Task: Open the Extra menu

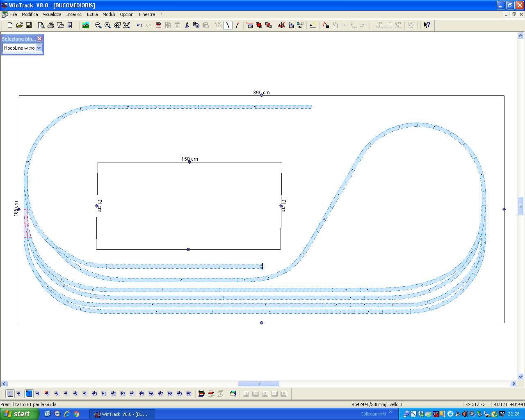Action: tap(92, 14)
